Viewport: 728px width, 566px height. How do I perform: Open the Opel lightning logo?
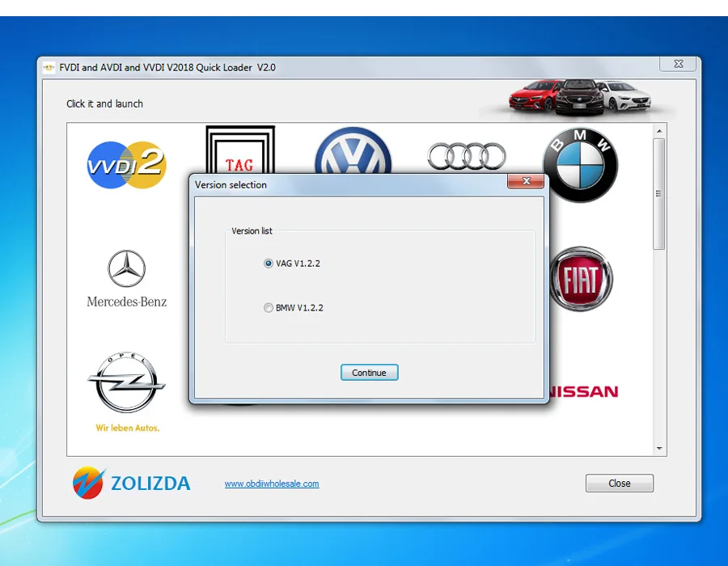coord(126,382)
